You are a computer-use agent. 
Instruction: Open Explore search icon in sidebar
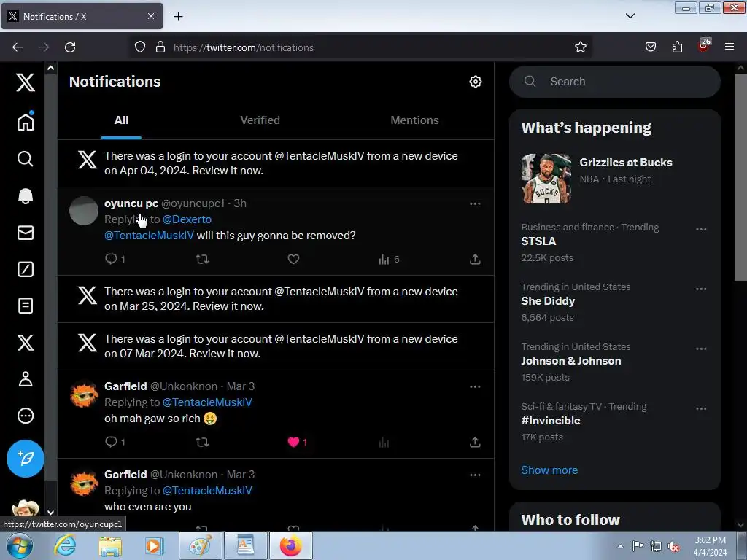[26, 158]
